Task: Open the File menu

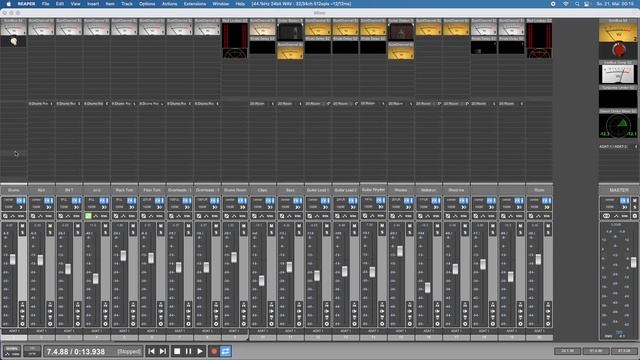Action: (45, 4)
